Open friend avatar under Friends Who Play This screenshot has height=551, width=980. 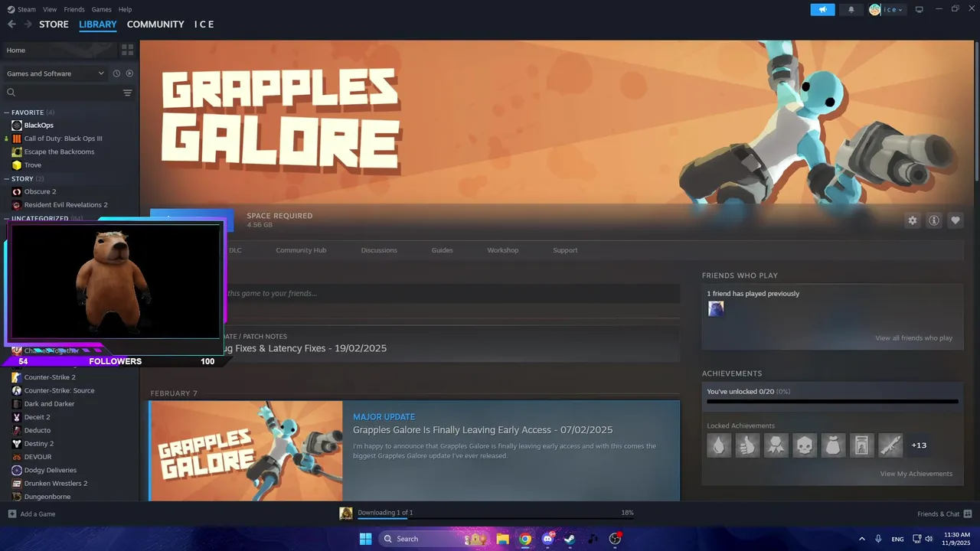pos(716,308)
